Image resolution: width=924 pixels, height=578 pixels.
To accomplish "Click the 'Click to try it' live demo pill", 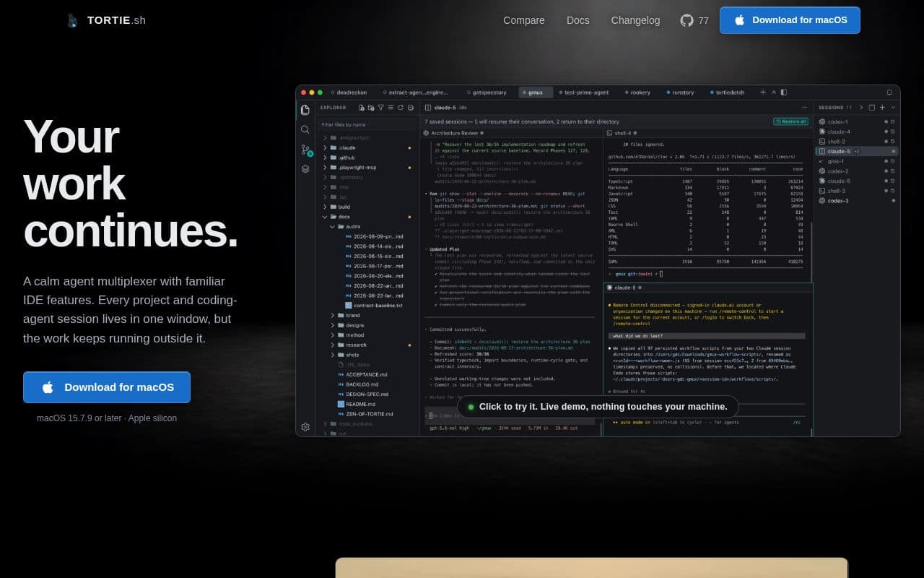I will tap(598, 407).
